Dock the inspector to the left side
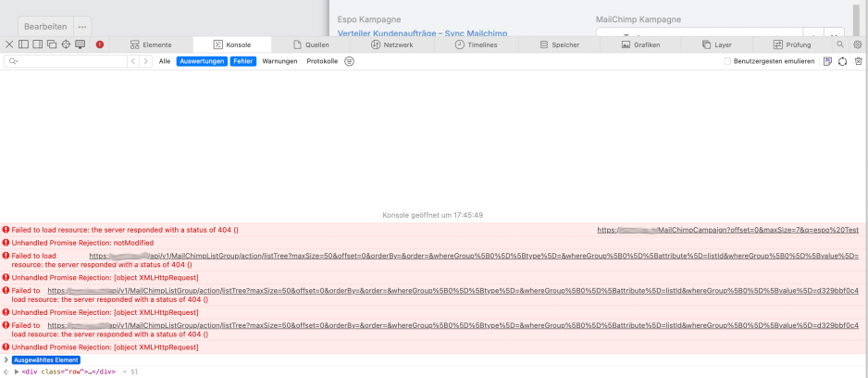868x378 pixels. coord(24,44)
